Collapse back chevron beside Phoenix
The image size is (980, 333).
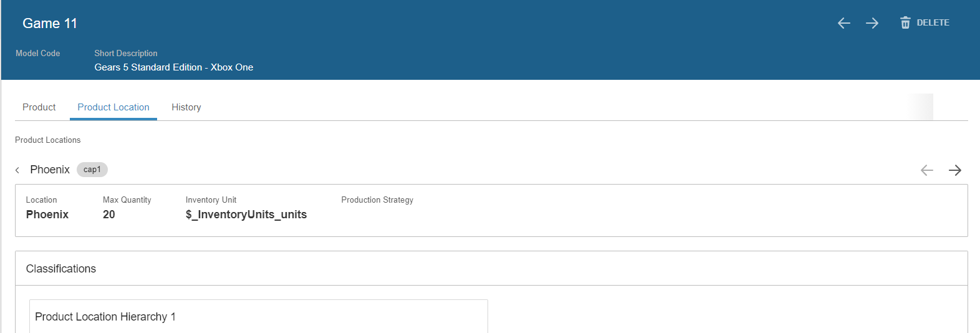(x=17, y=170)
